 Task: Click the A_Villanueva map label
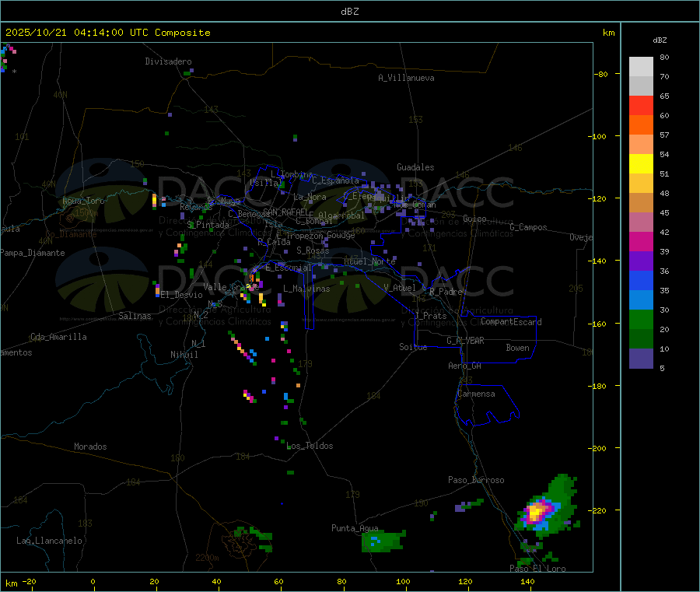coord(406,78)
